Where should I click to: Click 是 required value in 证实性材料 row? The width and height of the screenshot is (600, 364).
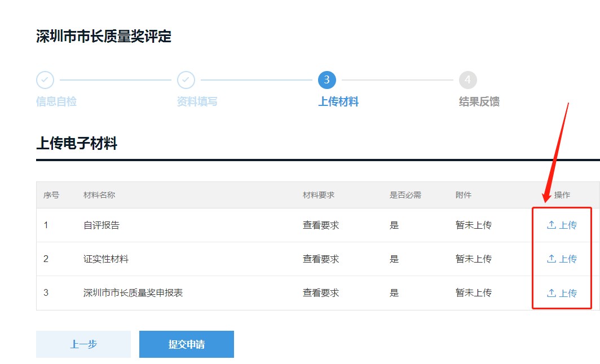(x=394, y=259)
